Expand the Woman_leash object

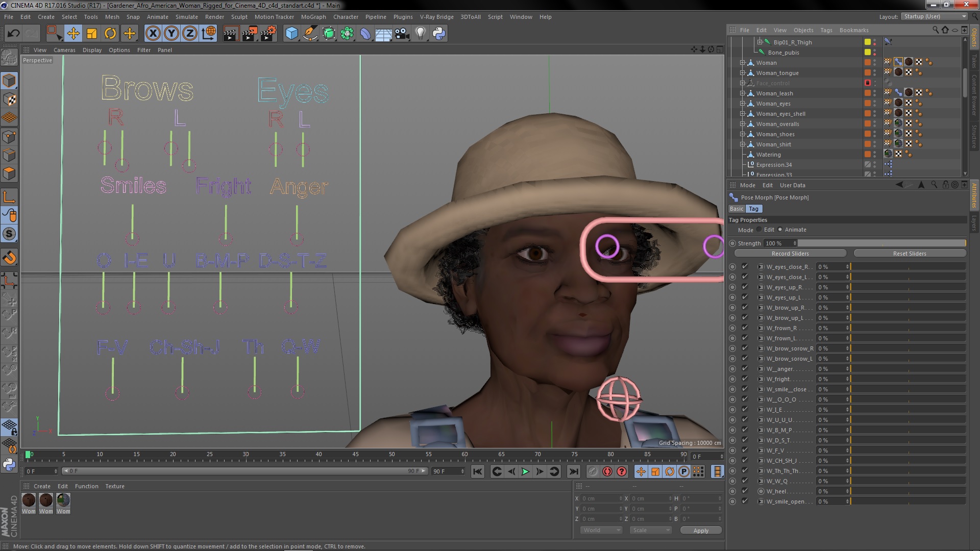[743, 93]
